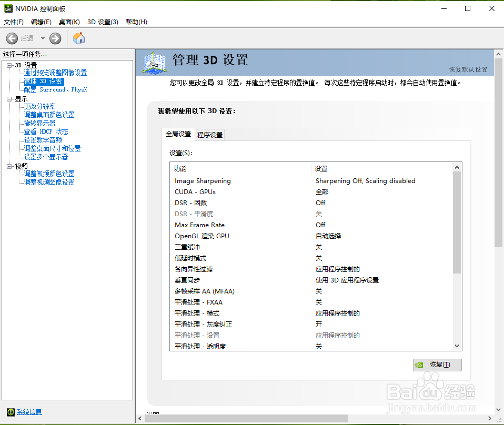Maximize the NVIDIA control panel window
504x425 pixels.
(x=468, y=9)
